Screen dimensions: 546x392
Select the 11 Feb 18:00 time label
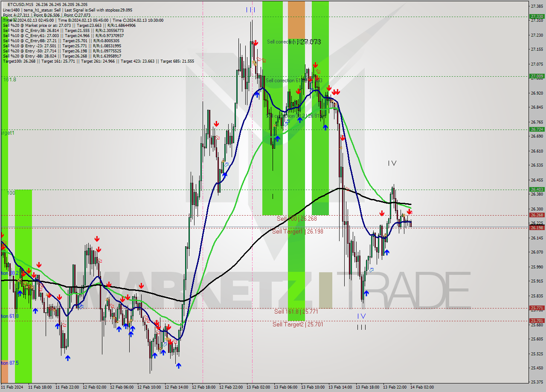(39, 387)
